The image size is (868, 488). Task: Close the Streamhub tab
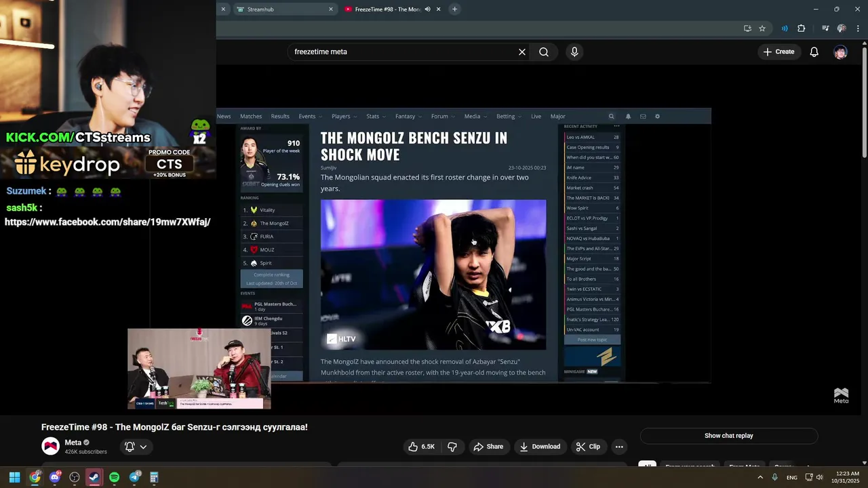click(x=331, y=9)
